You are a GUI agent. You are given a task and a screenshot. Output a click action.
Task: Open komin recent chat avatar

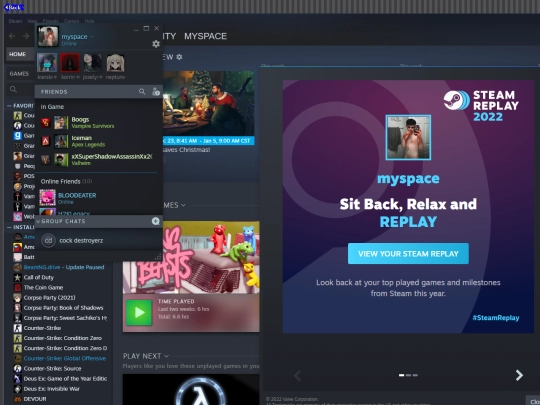[x=70, y=63]
